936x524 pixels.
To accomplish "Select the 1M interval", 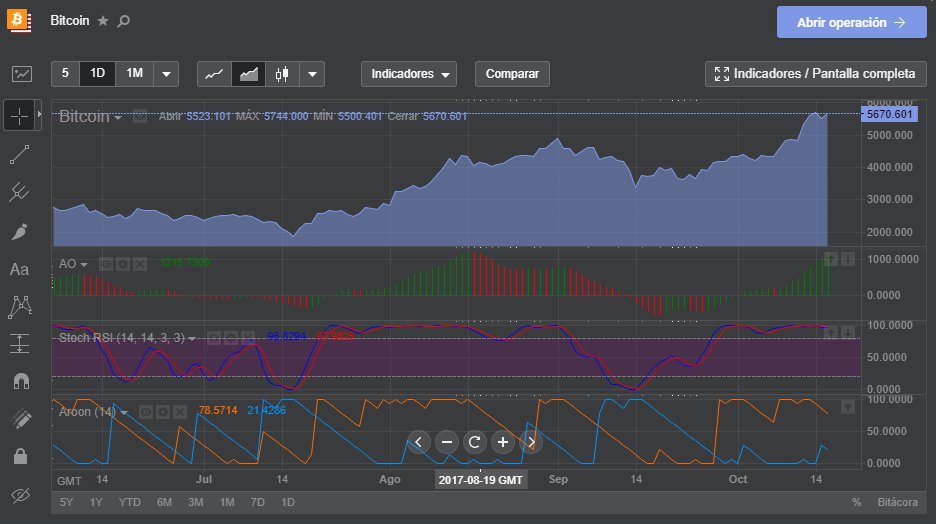I will click(134, 73).
